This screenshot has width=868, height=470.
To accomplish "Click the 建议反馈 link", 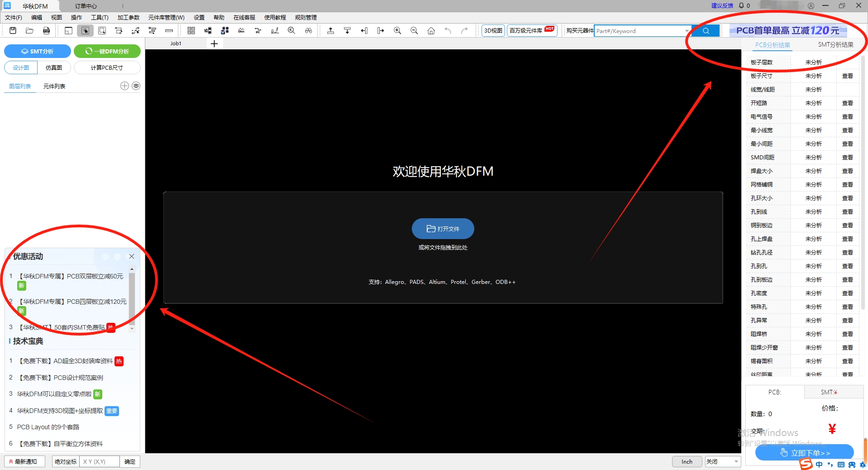I will tap(722, 5).
